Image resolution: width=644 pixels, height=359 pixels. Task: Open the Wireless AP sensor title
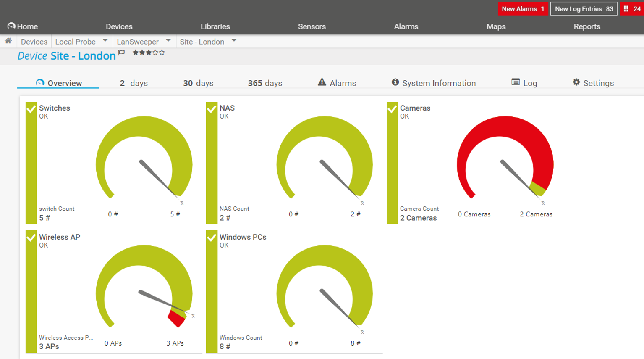(x=60, y=237)
